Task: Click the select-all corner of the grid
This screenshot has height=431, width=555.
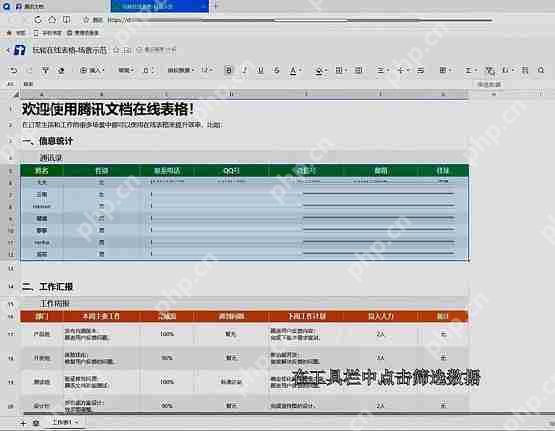Action: (x=16, y=94)
